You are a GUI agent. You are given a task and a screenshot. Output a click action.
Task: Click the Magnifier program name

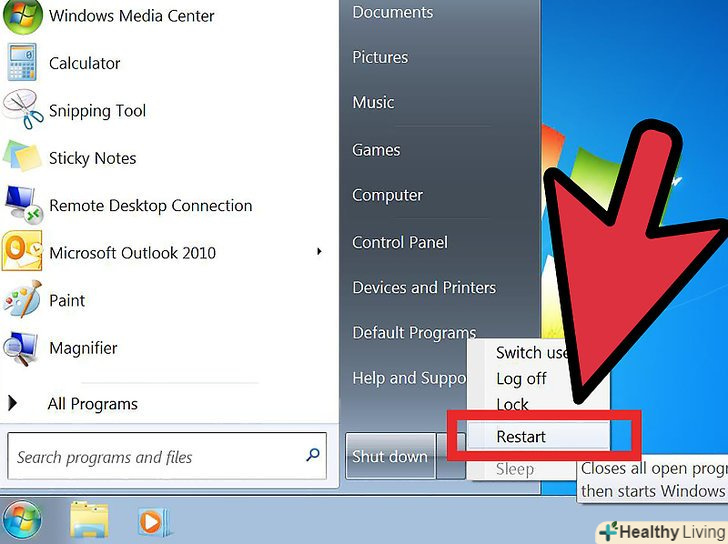tap(83, 348)
